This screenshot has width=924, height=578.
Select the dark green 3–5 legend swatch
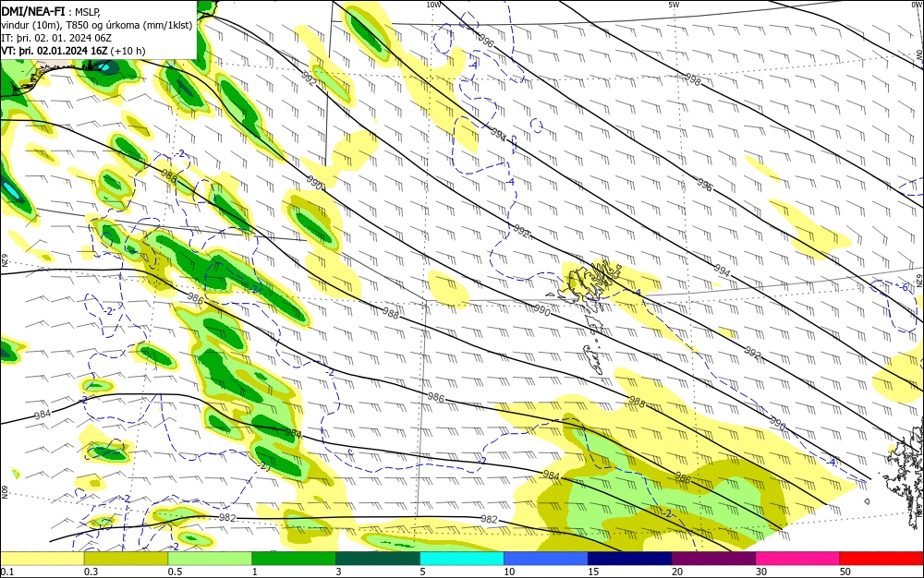378,559
